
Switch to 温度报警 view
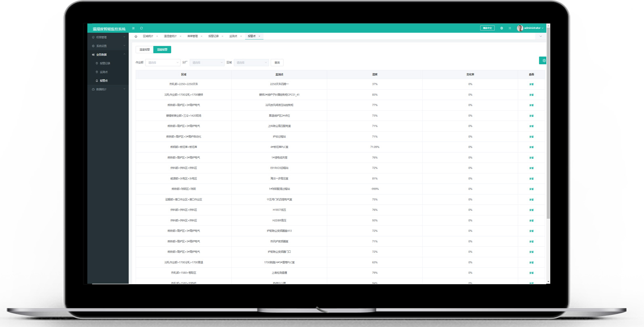point(145,50)
